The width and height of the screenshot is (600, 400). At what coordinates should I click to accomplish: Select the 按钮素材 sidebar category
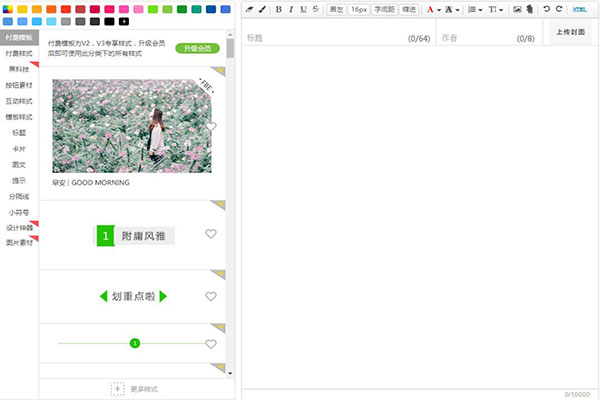[19, 87]
